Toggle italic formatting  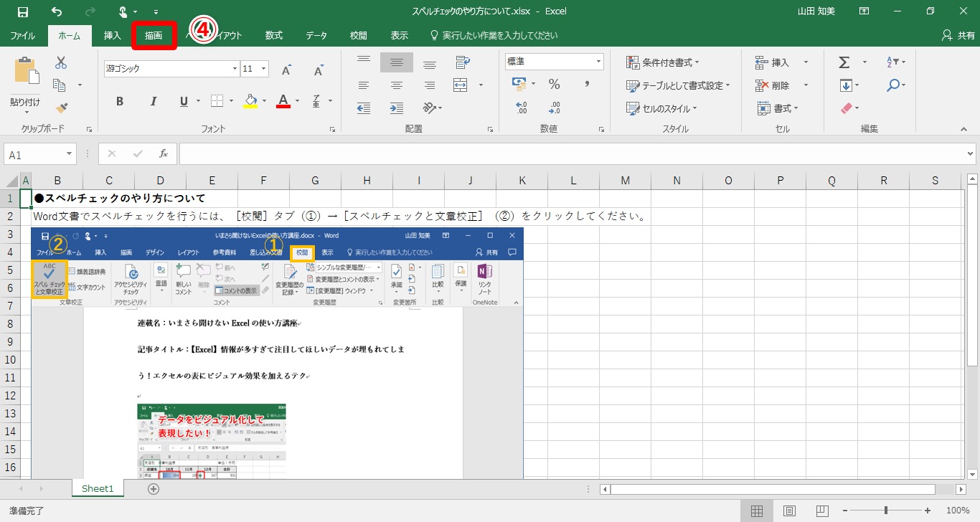(x=152, y=101)
